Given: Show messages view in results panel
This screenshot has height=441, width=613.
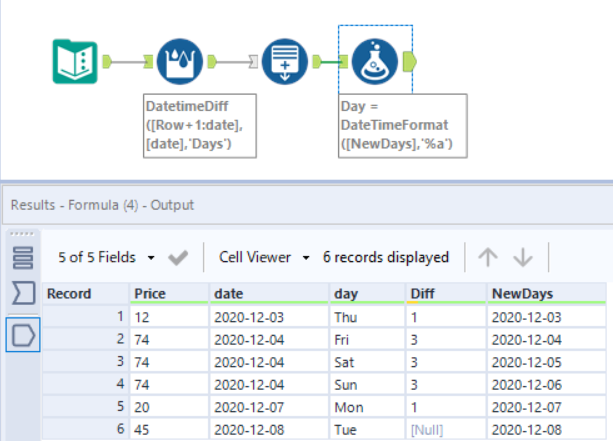Looking at the screenshot, I should [x=23, y=258].
